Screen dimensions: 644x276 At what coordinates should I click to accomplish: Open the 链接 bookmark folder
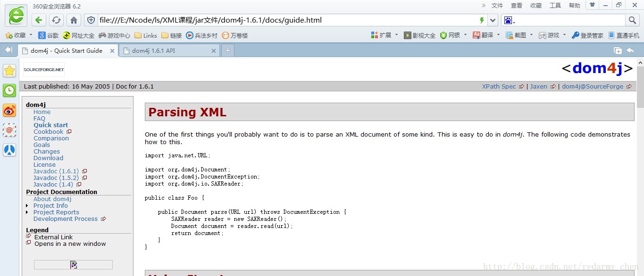coord(172,35)
